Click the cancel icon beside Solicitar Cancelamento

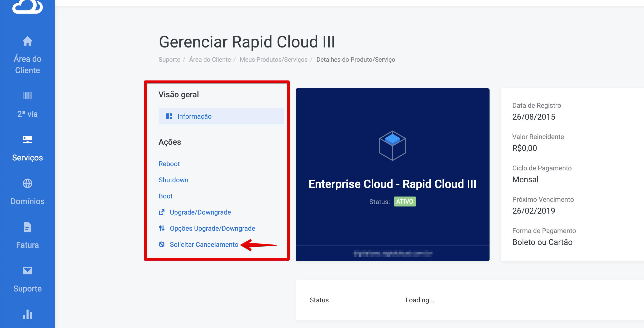click(162, 244)
